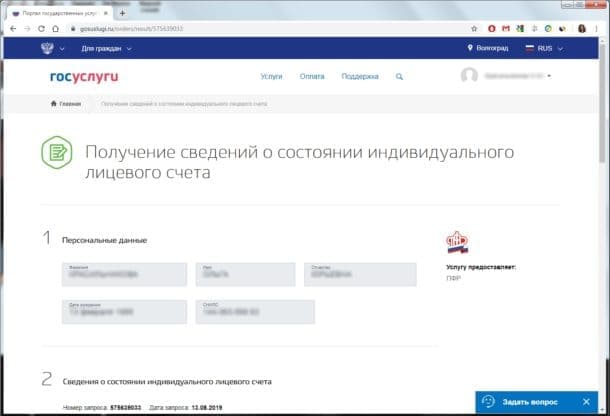Change the location 'Волгоград'
This screenshot has height=416, width=610.
point(489,48)
